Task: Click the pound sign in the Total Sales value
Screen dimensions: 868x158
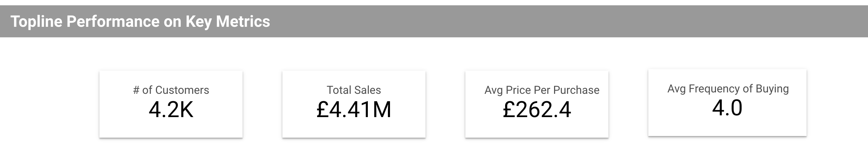Action: [x=322, y=110]
